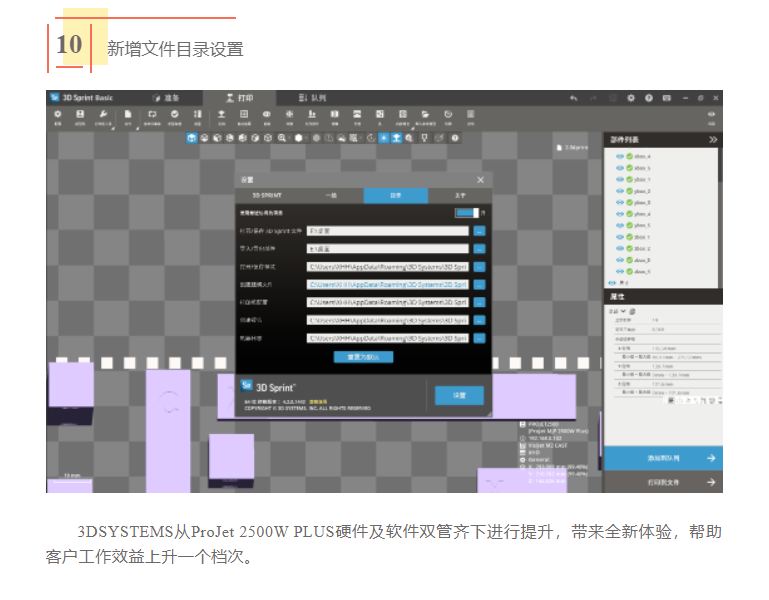Toggle the eye icon for ybox_3
The image size is (769, 600).
tap(620, 203)
